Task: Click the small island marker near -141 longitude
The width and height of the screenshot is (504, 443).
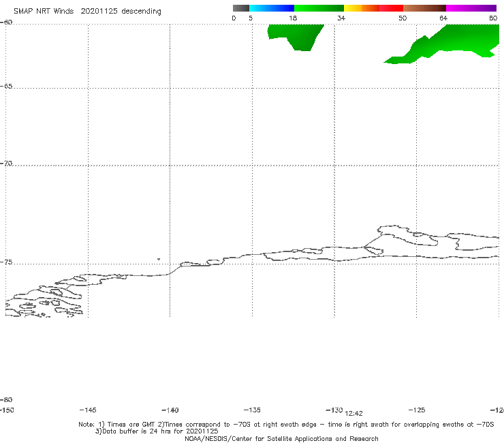Action: click(159, 259)
